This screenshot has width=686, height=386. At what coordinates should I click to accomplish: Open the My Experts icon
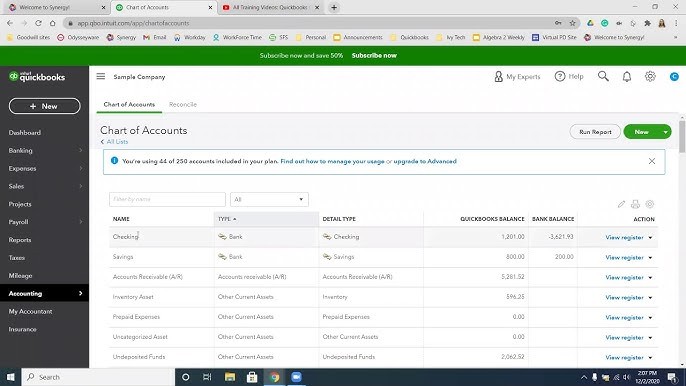pos(498,77)
